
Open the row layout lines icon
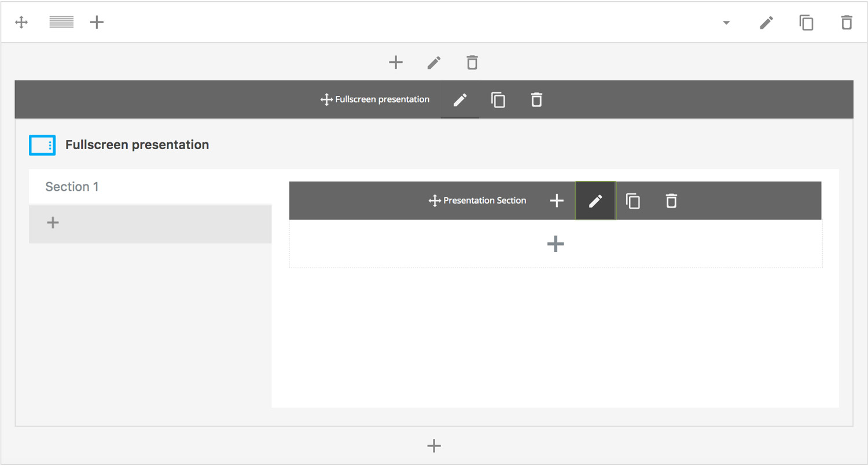point(61,23)
